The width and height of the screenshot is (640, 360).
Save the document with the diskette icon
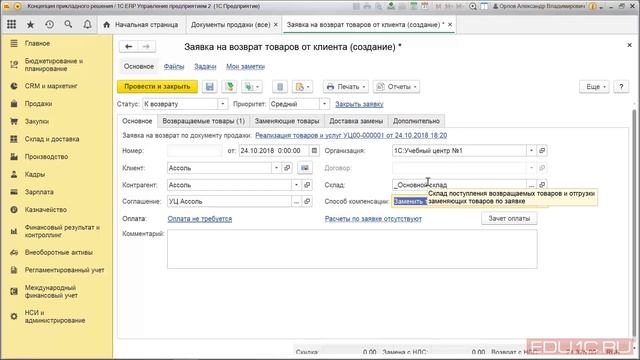pos(209,87)
